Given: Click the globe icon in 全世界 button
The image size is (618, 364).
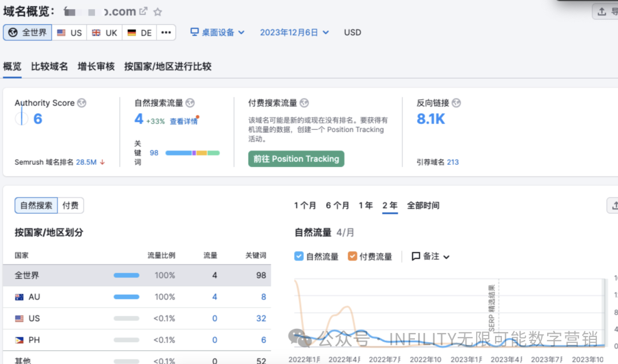Looking at the screenshot, I should click(x=13, y=33).
